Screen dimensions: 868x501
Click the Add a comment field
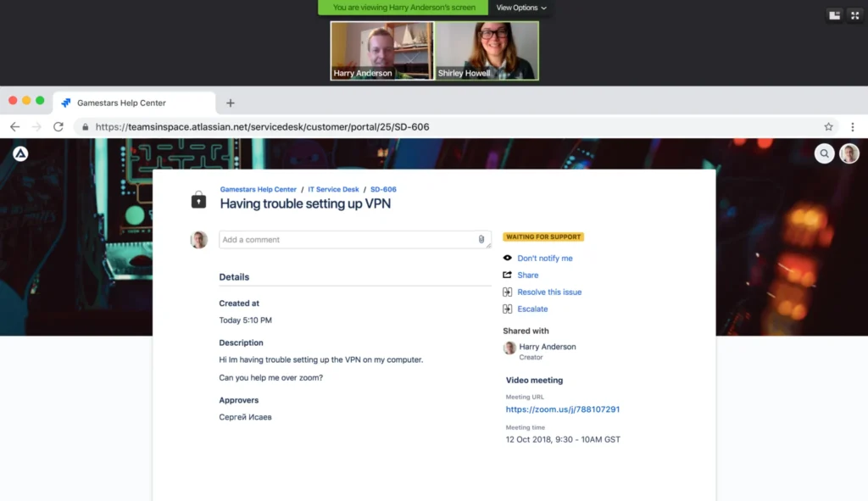point(355,240)
